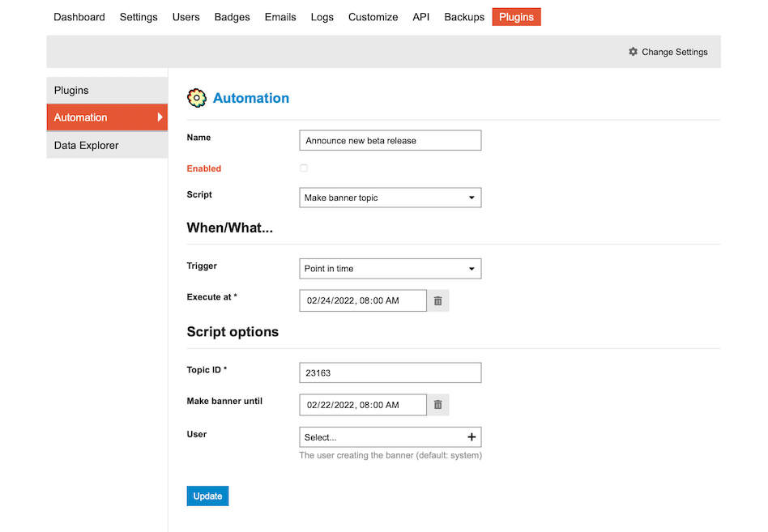Switch to the Backups tab

click(463, 16)
